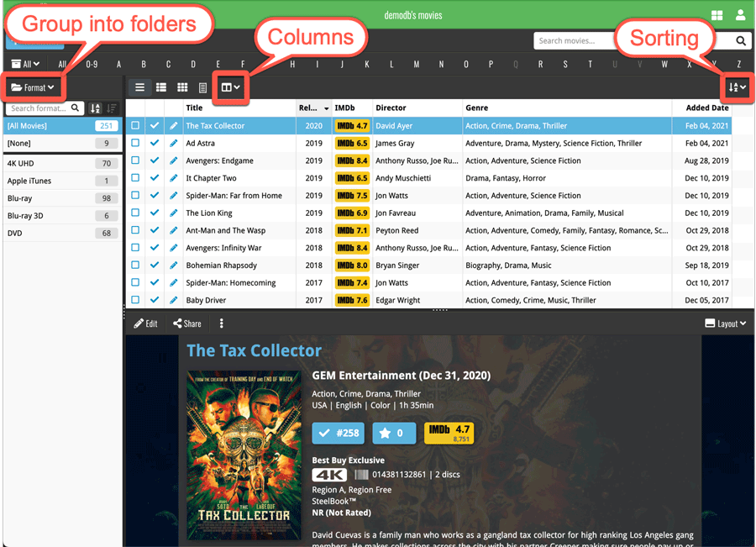The image size is (756, 547).
Task: Click pencil icon for Ant-Man and The Wasp
Action: click(174, 230)
